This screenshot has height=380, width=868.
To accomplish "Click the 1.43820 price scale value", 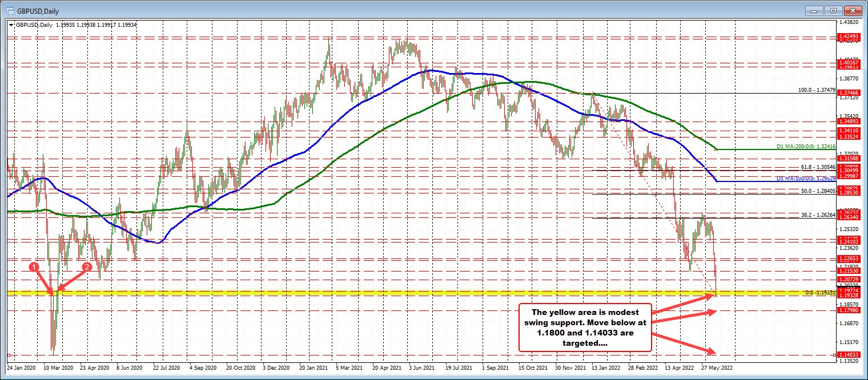I will tap(850, 22).
